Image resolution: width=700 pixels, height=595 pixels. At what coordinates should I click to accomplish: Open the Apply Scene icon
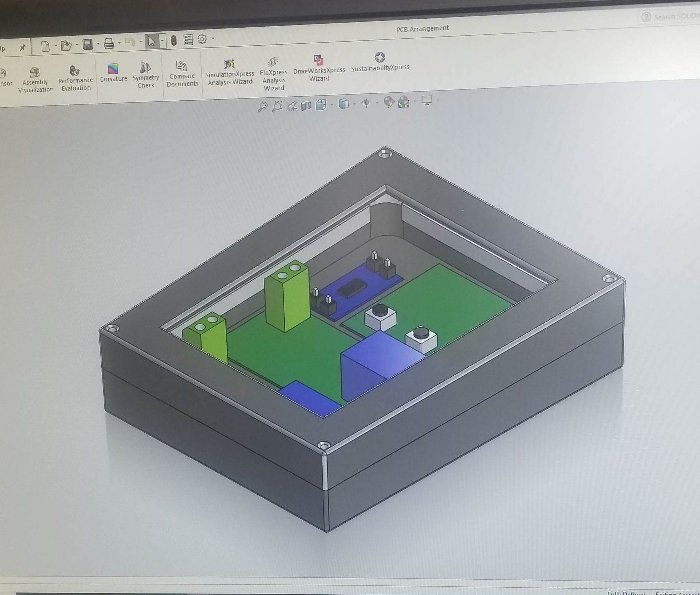click(404, 101)
